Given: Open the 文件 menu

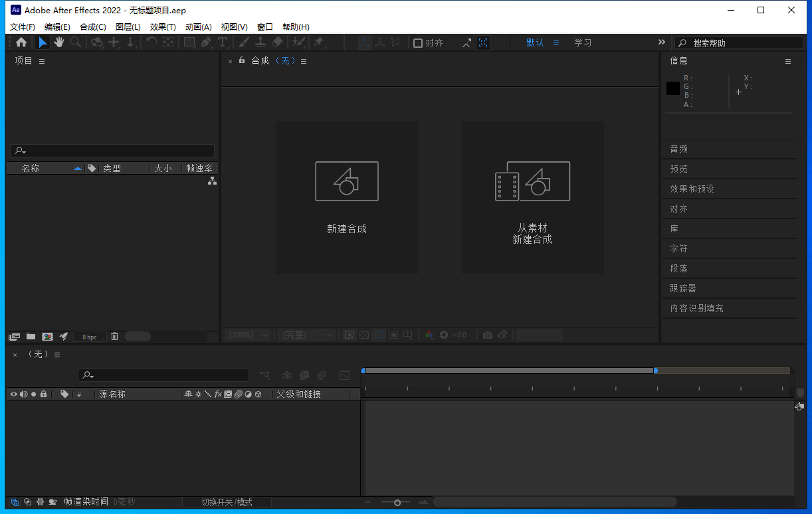Looking at the screenshot, I should (x=22, y=27).
